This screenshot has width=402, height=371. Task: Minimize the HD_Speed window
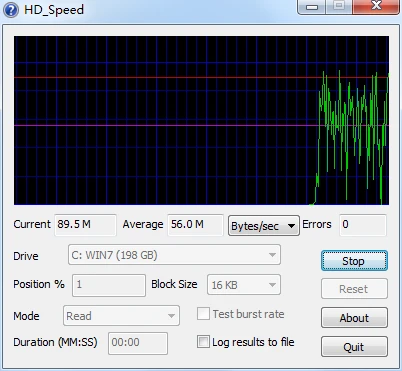(312, 7)
